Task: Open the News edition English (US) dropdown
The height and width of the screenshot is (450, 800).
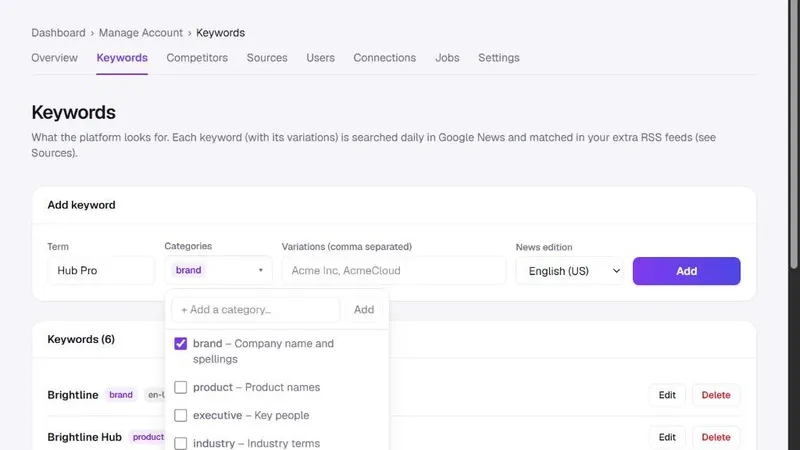Action: (569, 271)
